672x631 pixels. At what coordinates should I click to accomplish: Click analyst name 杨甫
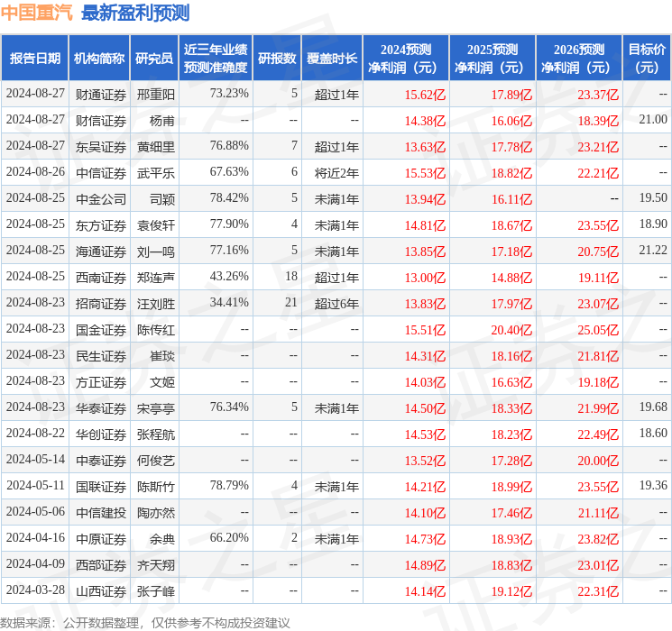[x=162, y=121]
